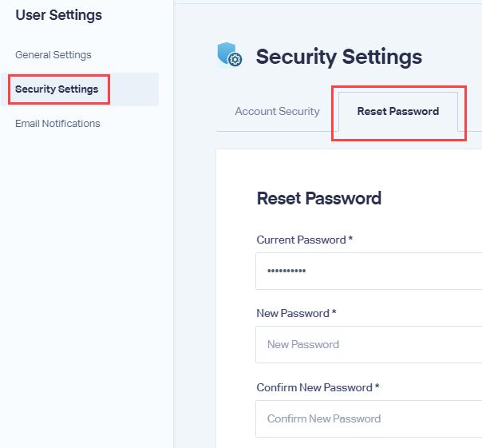Click the User Settings sidebar heading
The width and height of the screenshot is (482, 448).
click(x=59, y=15)
